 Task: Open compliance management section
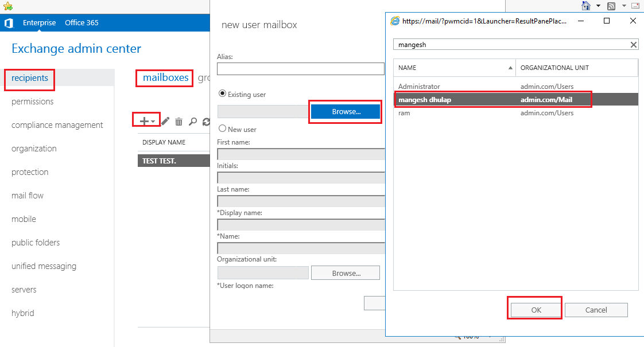(x=57, y=125)
